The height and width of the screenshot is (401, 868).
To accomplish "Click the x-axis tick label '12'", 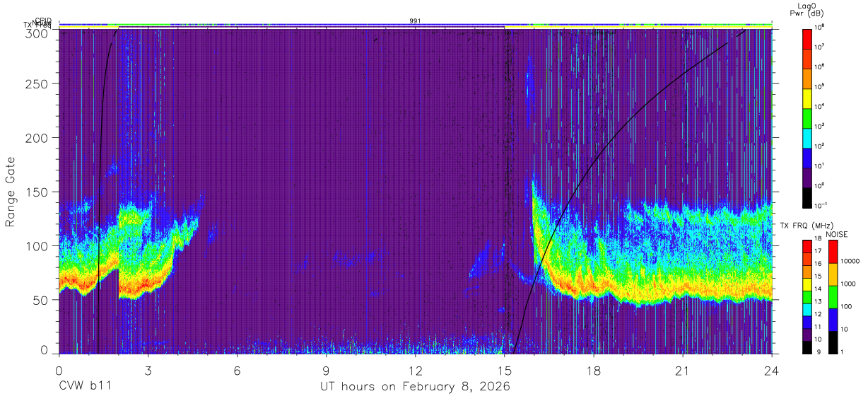I will (x=416, y=370).
